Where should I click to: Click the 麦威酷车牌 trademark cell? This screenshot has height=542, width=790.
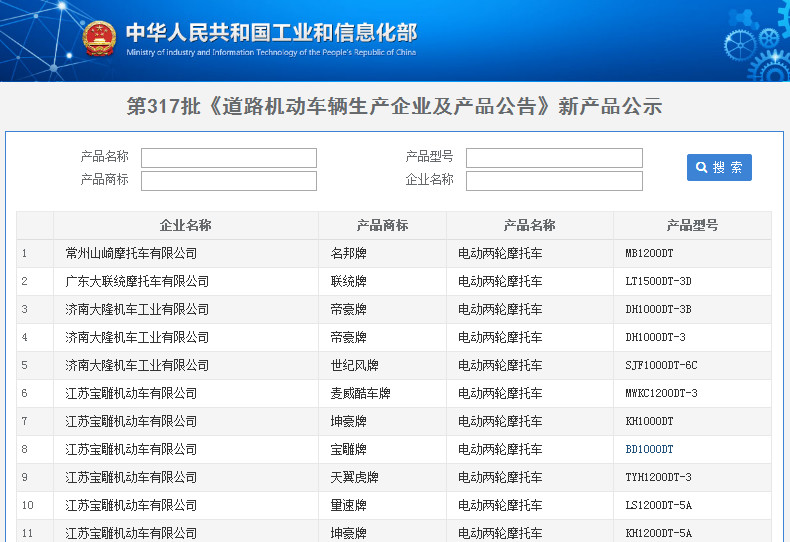[x=360, y=394]
